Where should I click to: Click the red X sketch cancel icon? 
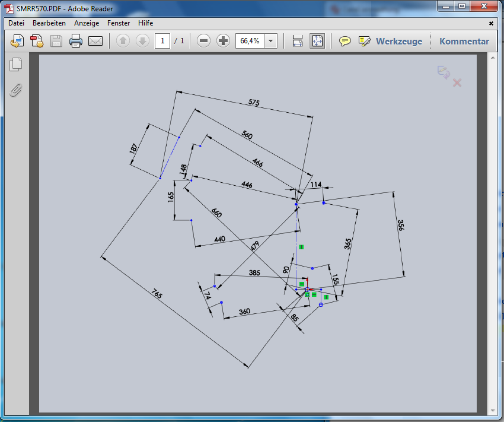[457, 83]
